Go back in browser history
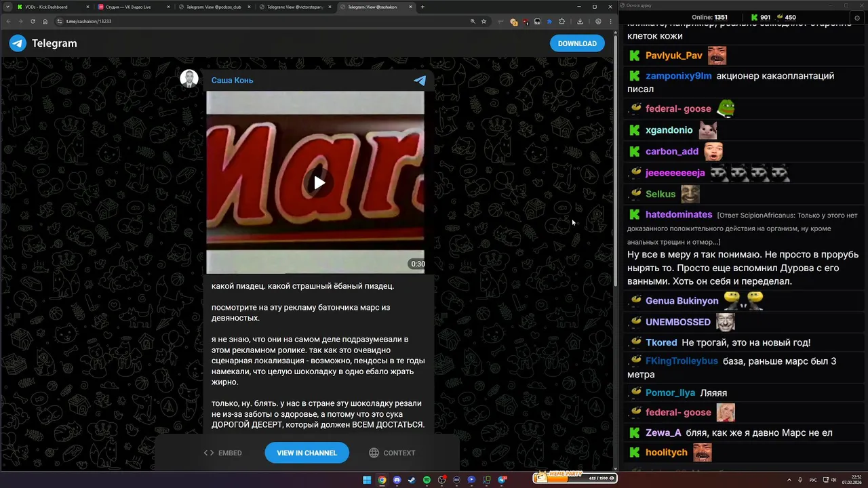 pyautogui.click(x=9, y=21)
